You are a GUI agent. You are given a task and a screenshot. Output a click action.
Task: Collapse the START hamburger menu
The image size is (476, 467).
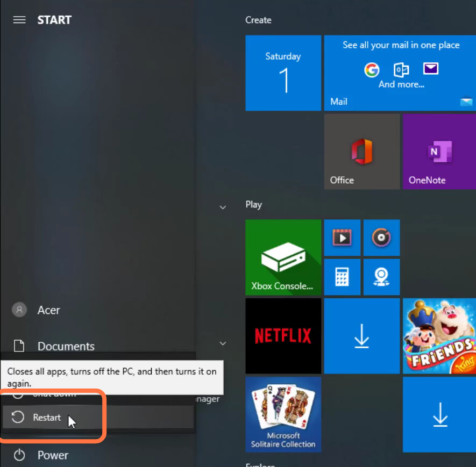pyautogui.click(x=19, y=20)
